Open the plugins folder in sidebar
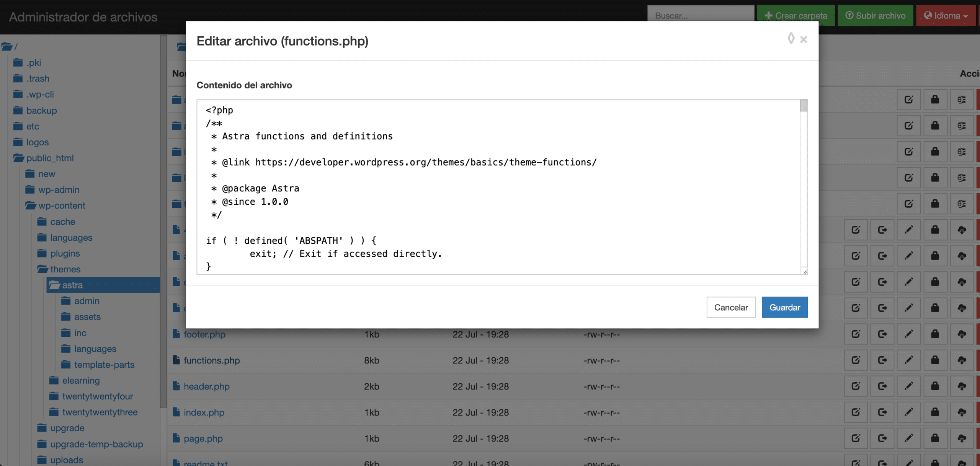 click(65, 253)
